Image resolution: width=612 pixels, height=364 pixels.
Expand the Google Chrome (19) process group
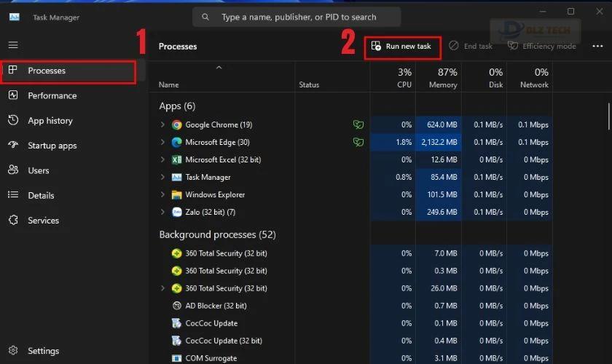coord(162,124)
